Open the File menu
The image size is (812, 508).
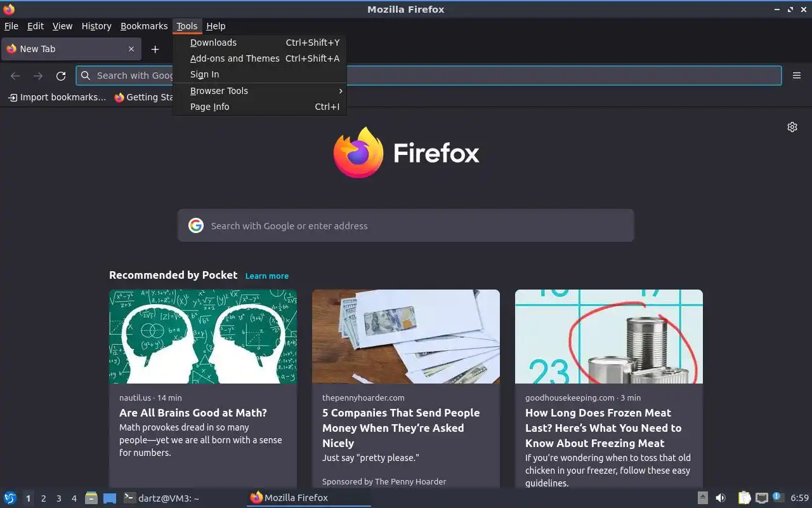11,26
